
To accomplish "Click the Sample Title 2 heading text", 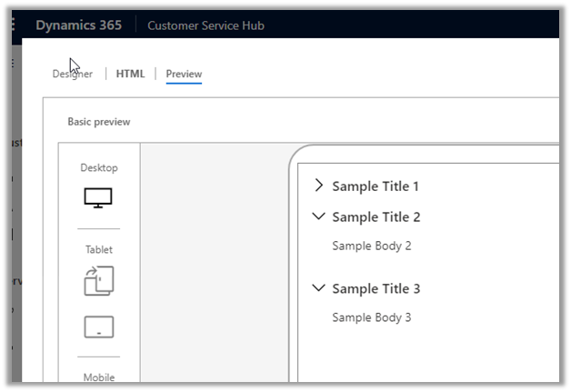I will (x=376, y=217).
